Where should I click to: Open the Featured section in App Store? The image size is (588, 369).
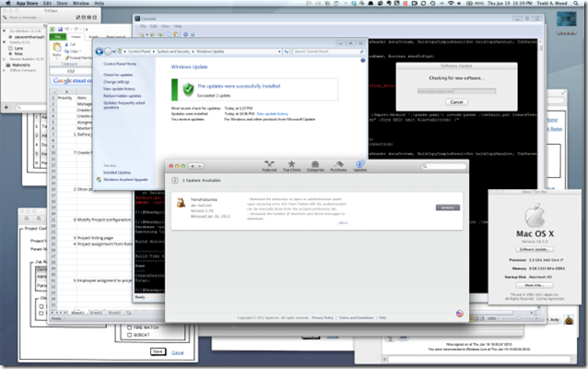coord(269,166)
